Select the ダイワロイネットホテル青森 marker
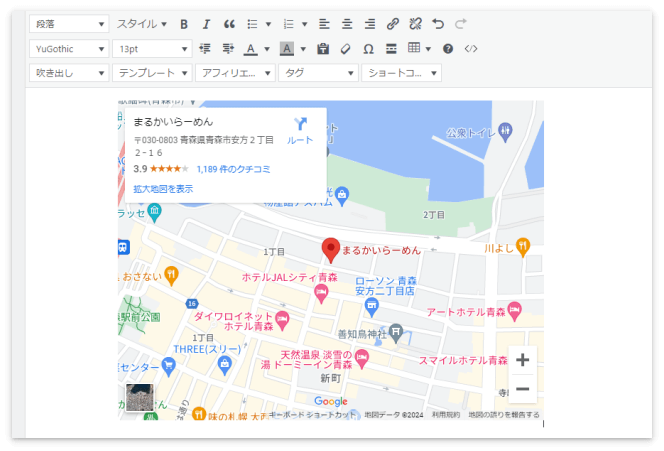 point(282,320)
